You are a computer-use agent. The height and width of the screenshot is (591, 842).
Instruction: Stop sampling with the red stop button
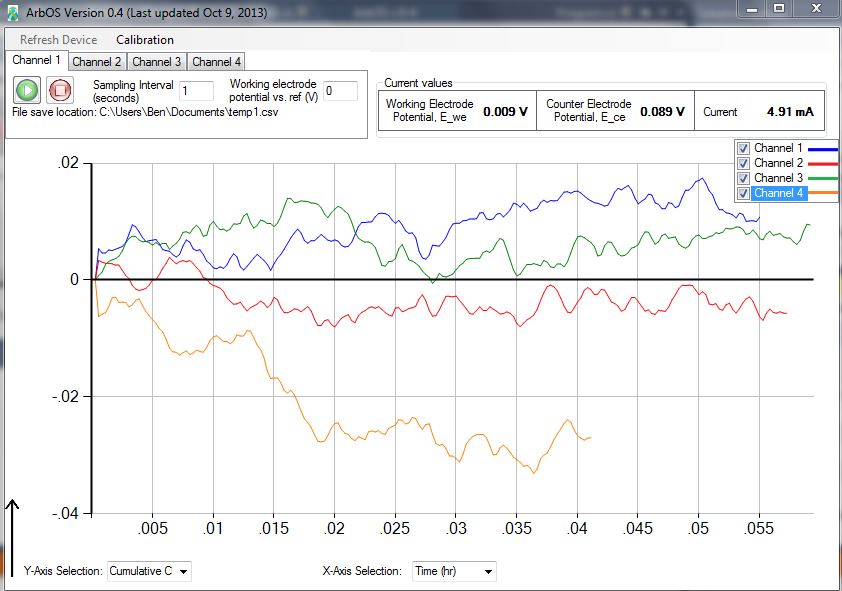tap(60, 90)
